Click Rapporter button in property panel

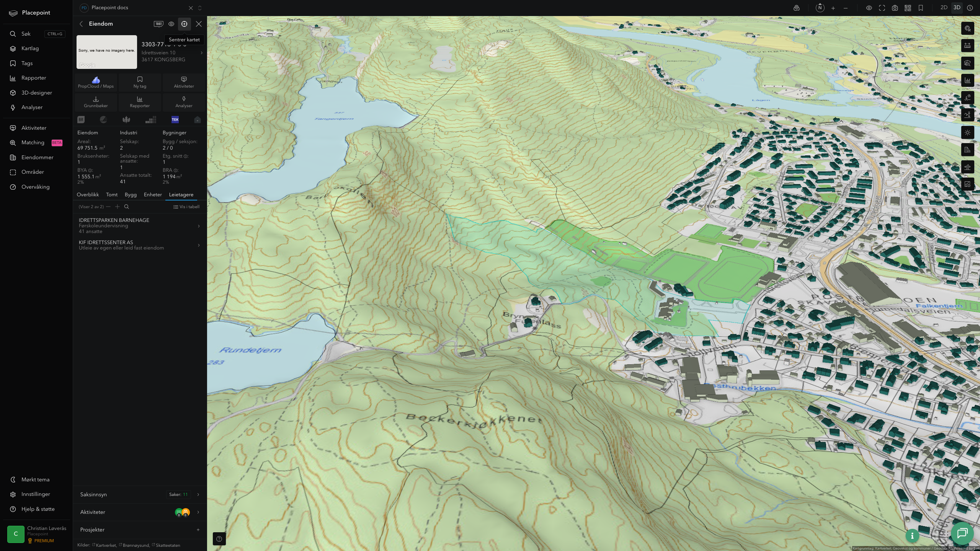point(140,102)
